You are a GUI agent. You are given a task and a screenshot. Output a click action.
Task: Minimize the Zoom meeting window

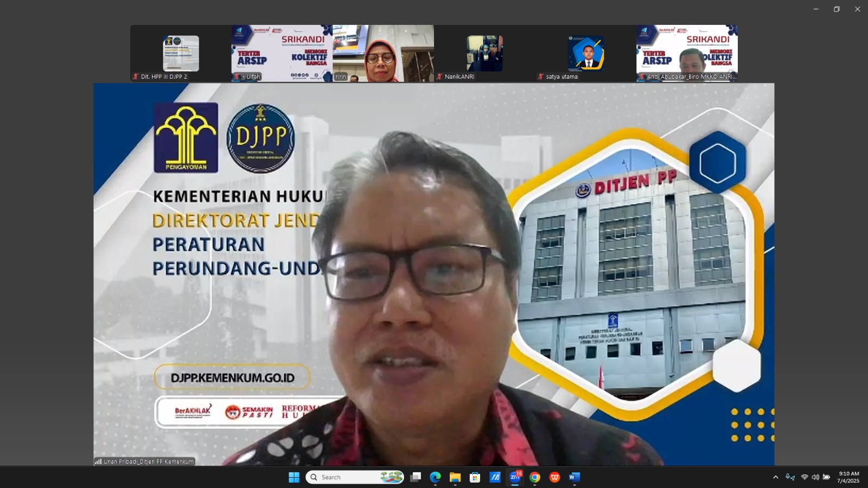coord(816,9)
